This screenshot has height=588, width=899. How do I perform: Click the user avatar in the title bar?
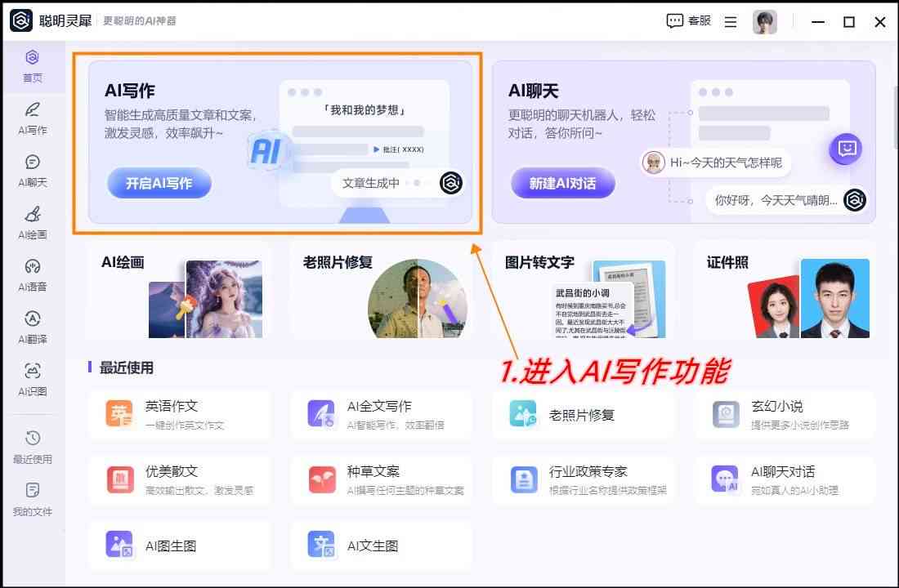click(765, 21)
